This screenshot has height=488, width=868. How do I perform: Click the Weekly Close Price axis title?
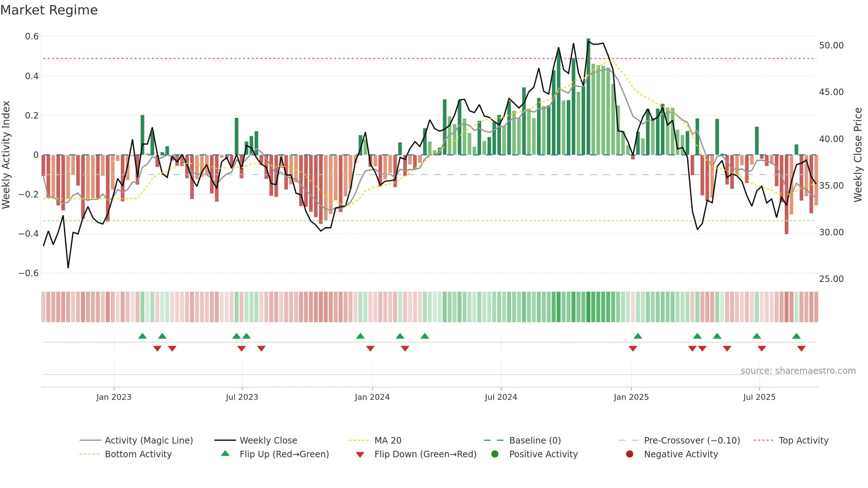coord(858,155)
